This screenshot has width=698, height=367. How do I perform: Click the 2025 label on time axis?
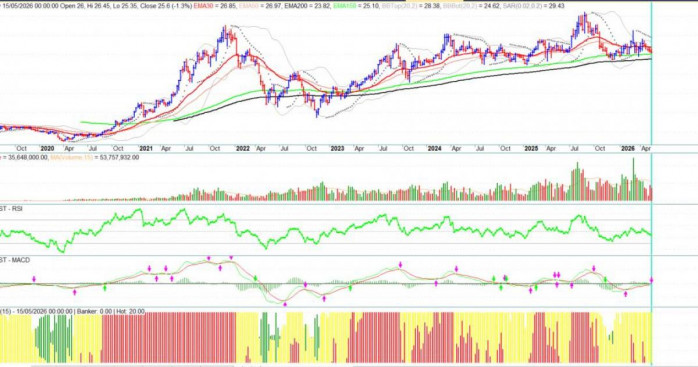pos(531,148)
